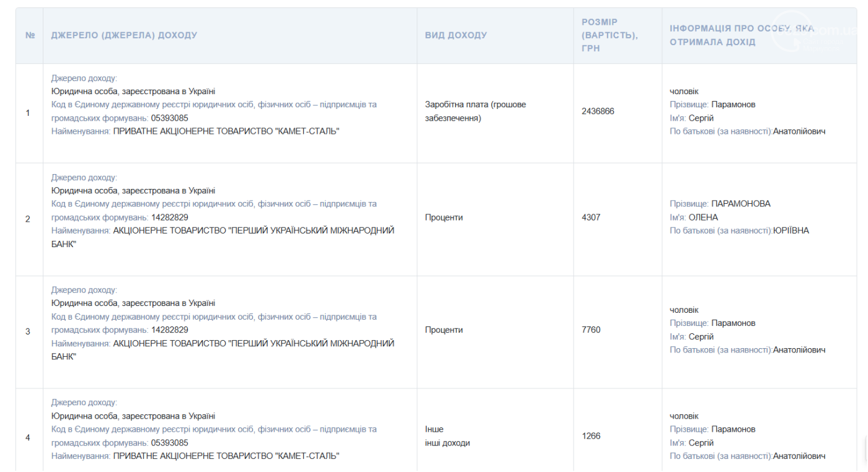Select row number 1 cell
The width and height of the screenshot is (868, 472).
[x=28, y=113]
